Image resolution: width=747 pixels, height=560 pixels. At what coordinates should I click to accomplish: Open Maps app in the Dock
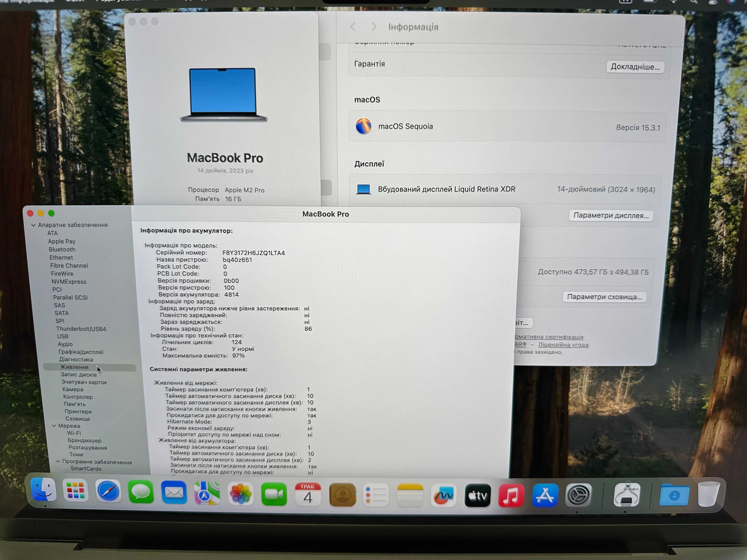207,494
